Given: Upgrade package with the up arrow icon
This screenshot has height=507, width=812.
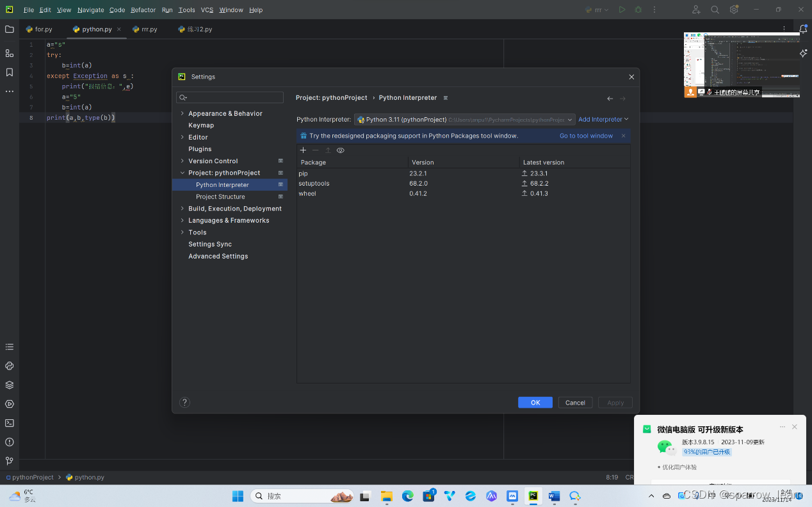Looking at the screenshot, I should pos(328,150).
